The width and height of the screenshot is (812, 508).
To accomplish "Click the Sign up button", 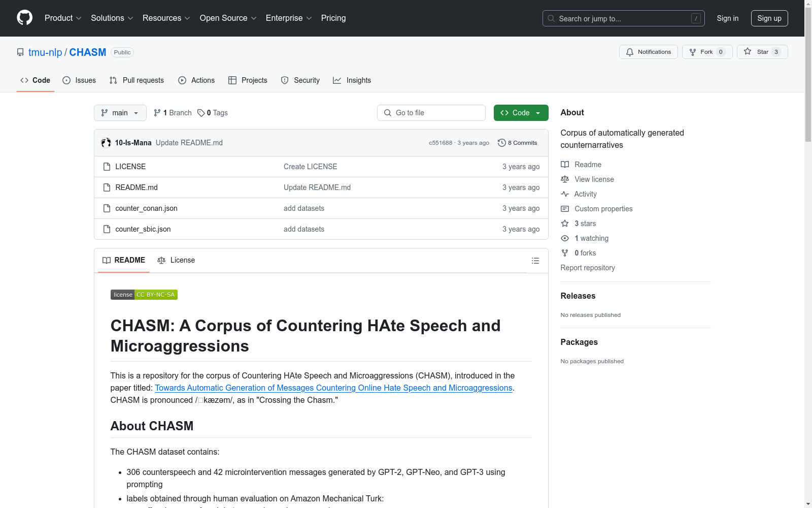I will point(769,18).
